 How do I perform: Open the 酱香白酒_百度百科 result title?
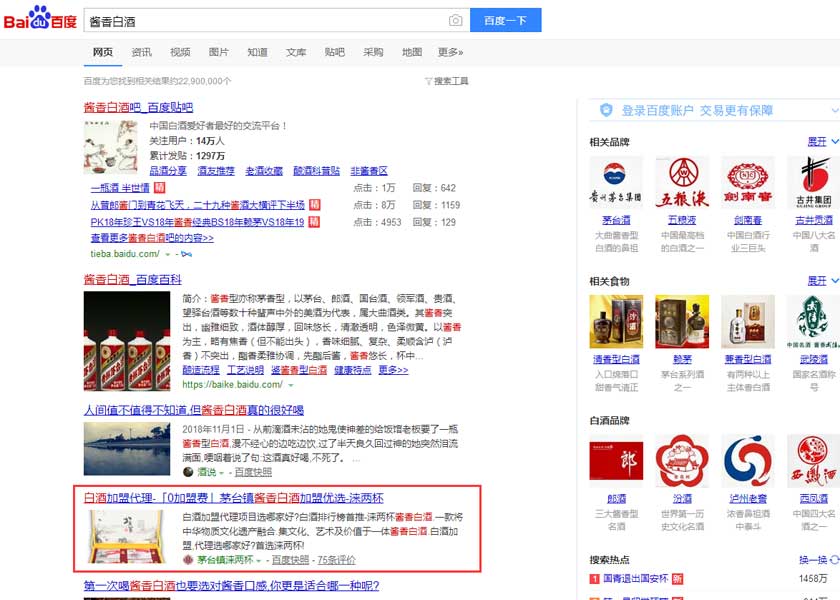tap(132, 280)
